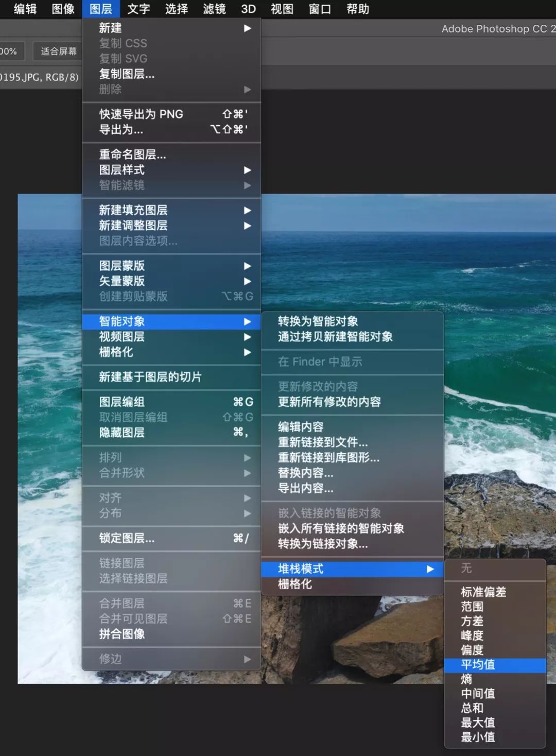Open the 图层 menu in the menu bar
Viewport: 556px width, 756px height.
(100, 9)
